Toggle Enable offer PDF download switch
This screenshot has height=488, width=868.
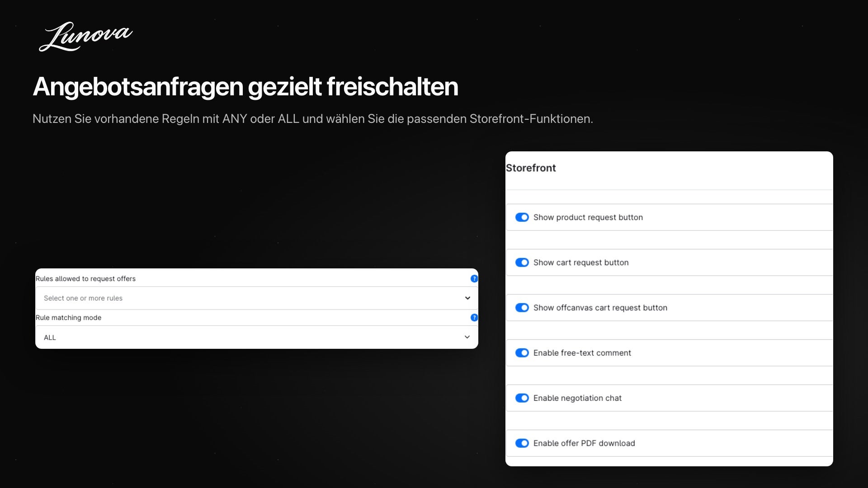tap(522, 443)
